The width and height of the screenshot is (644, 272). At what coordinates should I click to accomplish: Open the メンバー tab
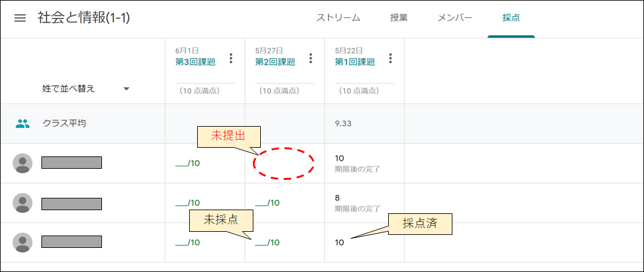(455, 18)
